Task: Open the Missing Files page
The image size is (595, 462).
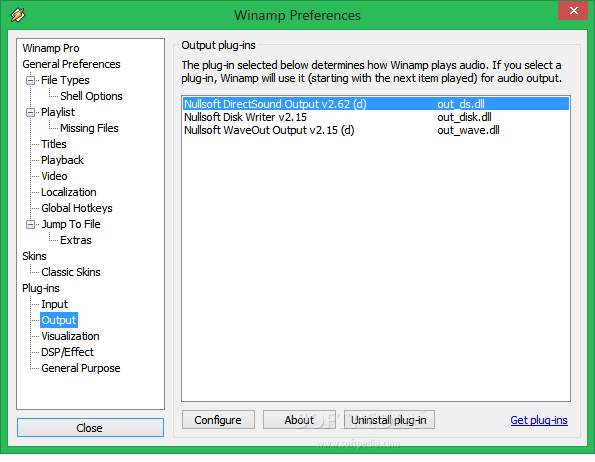Action: pyautogui.click(x=89, y=128)
